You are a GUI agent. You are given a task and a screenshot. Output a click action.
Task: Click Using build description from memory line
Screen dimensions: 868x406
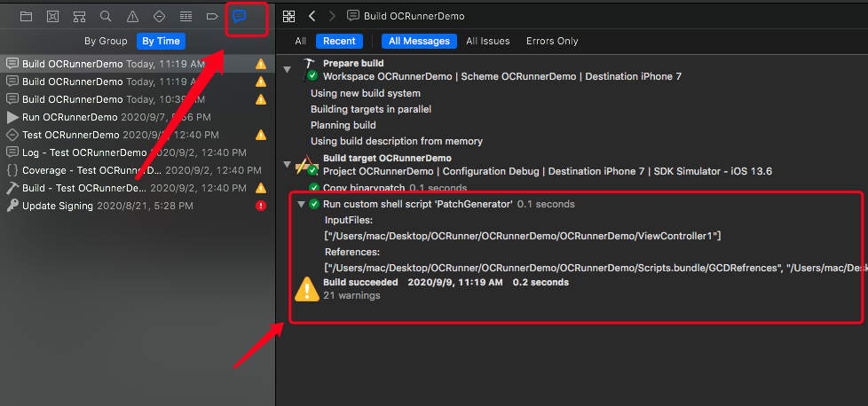click(x=397, y=141)
